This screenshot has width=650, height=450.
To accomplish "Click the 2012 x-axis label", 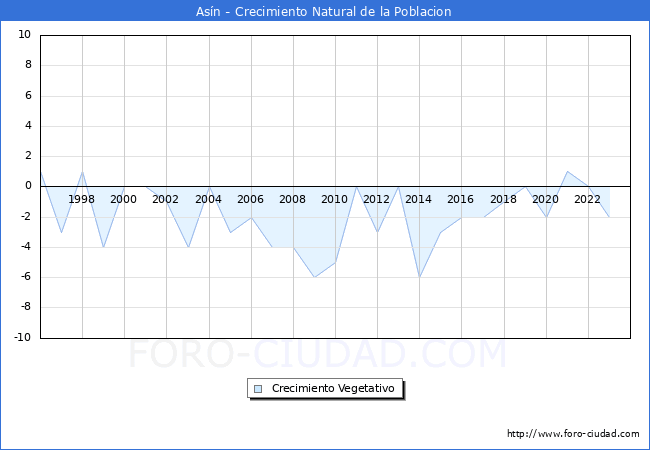I will (x=376, y=199).
